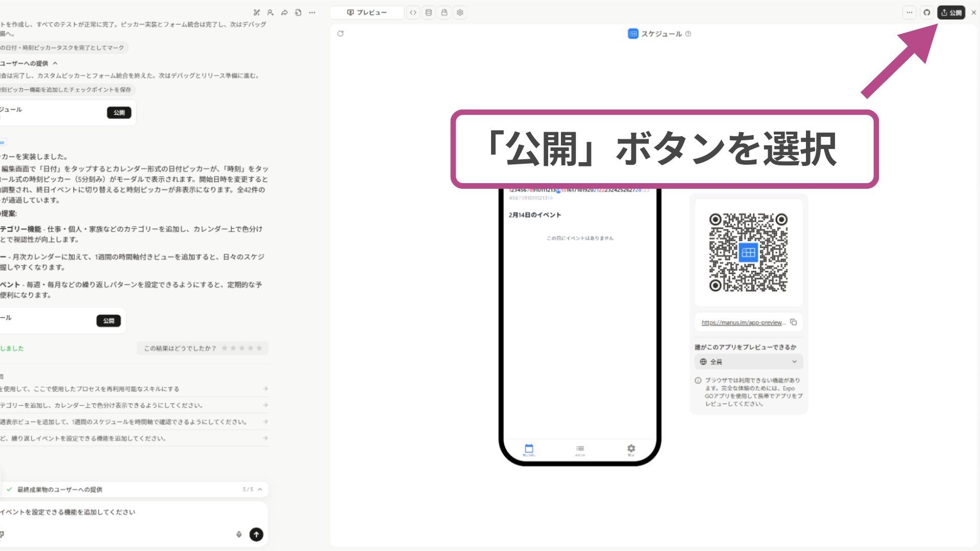
Task: Check the 最終成果物のユーザーへの提供 task checkmark
Action: pyautogui.click(x=9, y=489)
